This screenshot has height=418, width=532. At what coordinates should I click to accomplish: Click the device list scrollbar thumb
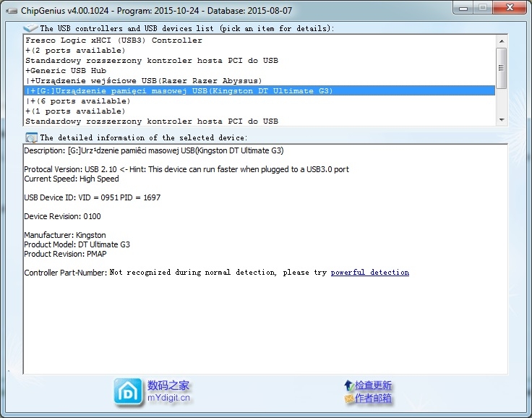point(502,68)
